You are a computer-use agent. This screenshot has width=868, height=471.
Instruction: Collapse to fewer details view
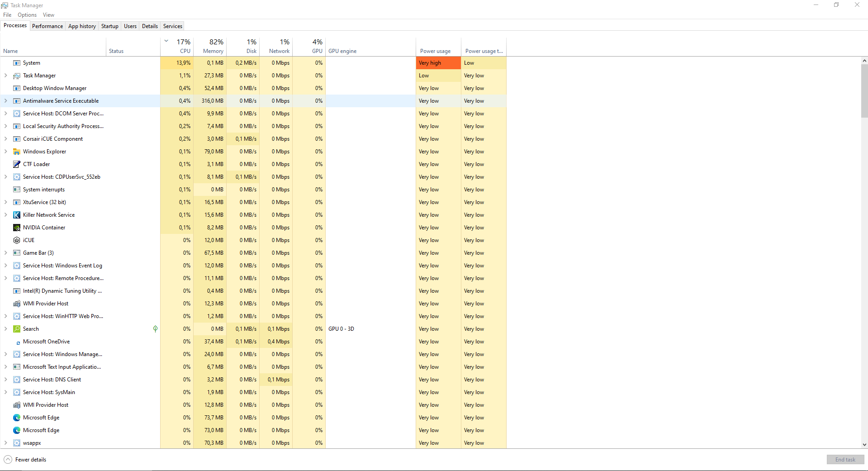(25, 460)
